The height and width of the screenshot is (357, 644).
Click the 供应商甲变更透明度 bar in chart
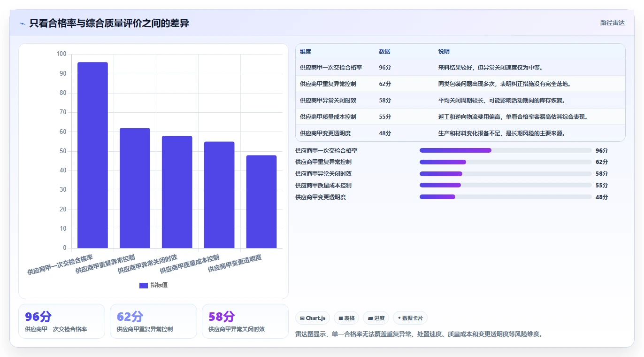261,202
